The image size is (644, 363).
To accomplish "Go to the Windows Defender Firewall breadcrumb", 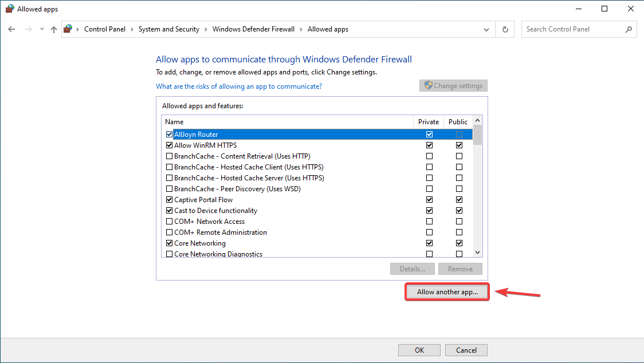I will pos(253,29).
